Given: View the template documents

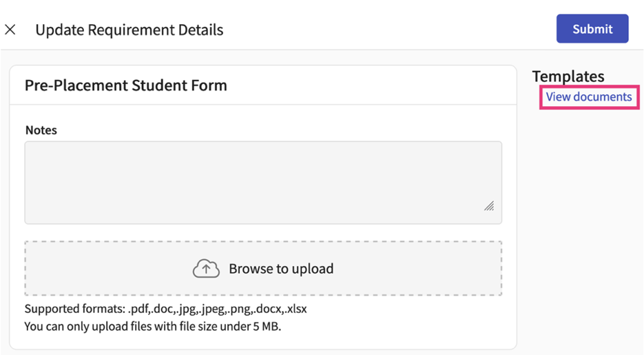Looking at the screenshot, I should pyautogui.click(x=588, y=97).
